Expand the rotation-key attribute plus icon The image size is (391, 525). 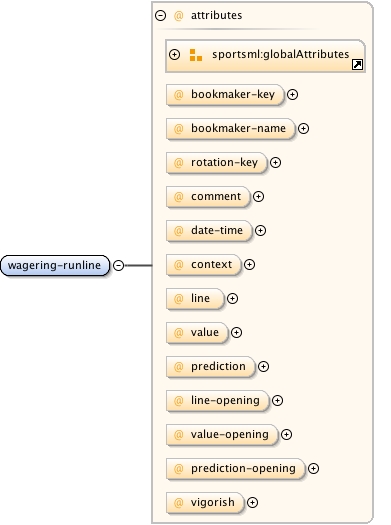(275, 163)
